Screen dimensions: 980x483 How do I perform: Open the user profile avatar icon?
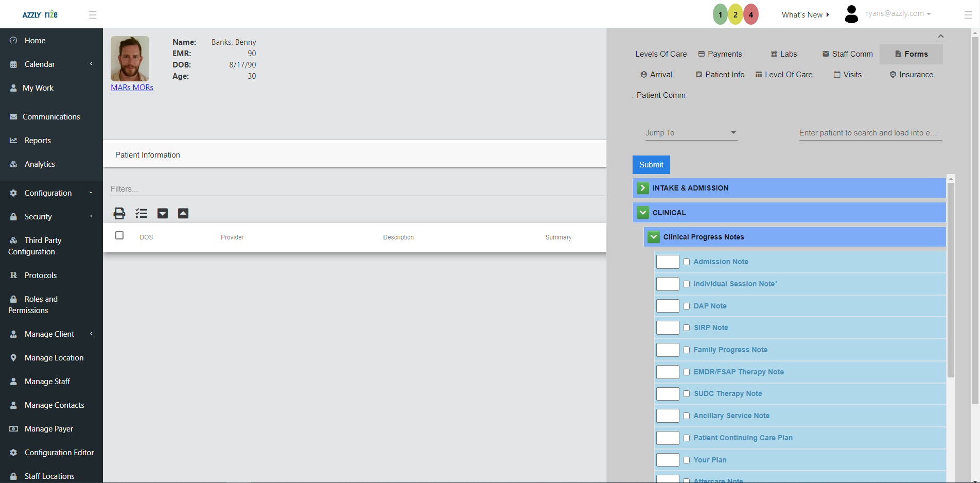coord(852,14)
